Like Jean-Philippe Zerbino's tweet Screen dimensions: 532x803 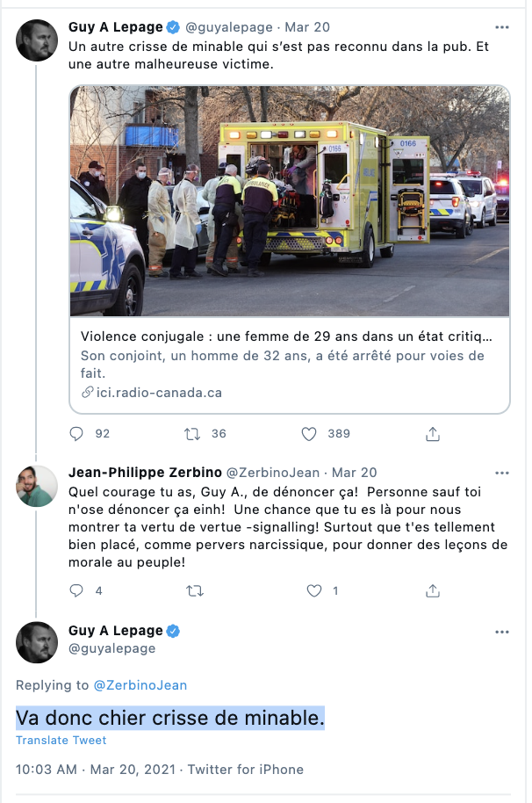click(x=314, y=590)
